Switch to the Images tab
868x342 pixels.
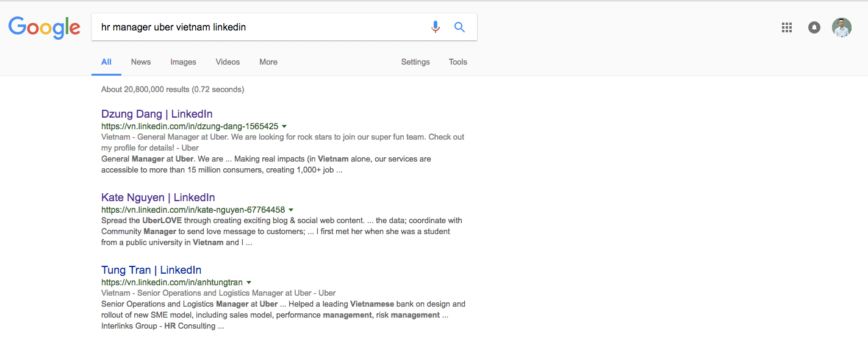[183, 62]
